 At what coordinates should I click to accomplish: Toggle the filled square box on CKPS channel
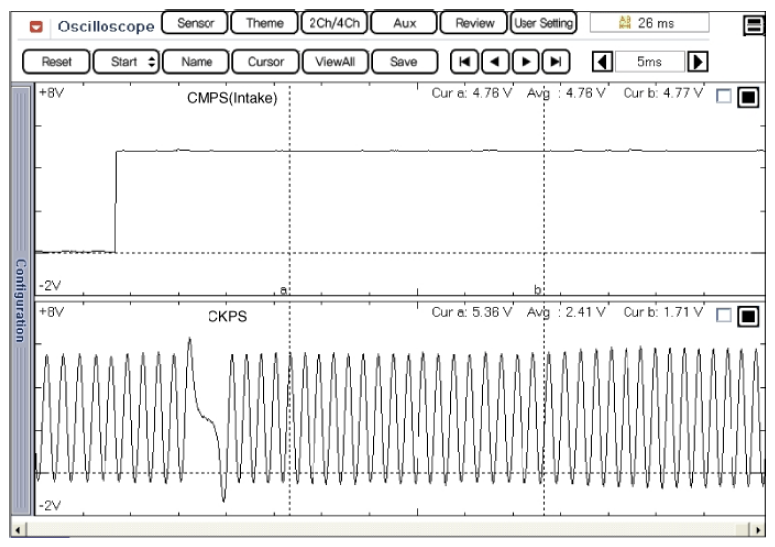pyautogui.click(x=748, y=315)
